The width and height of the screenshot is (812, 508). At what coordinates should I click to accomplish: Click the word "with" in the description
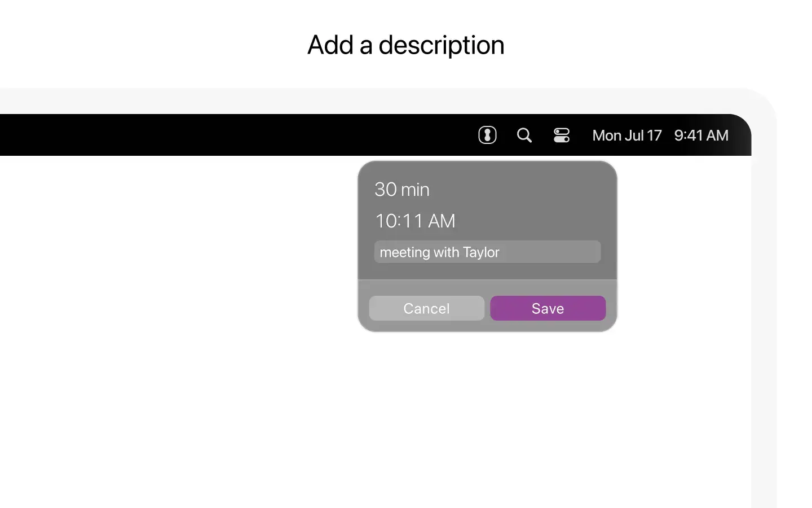tap(446, 252)
